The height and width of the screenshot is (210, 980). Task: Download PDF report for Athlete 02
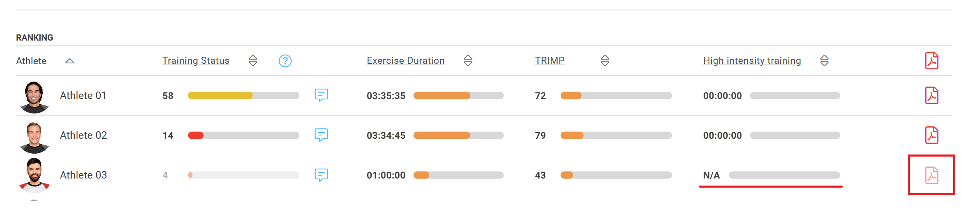[932, 135]
